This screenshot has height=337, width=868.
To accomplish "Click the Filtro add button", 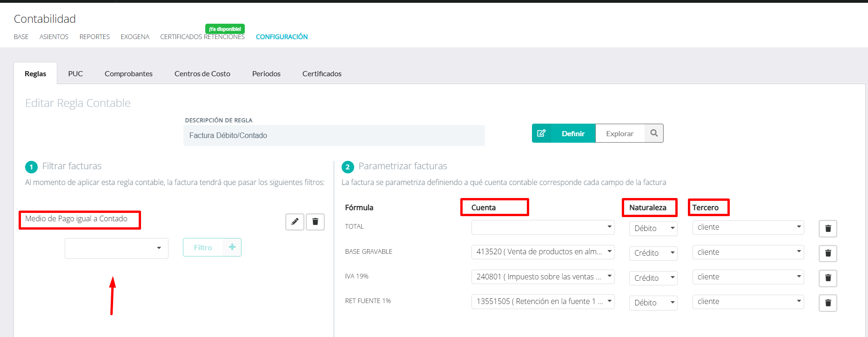I will [x=212, y=247].
